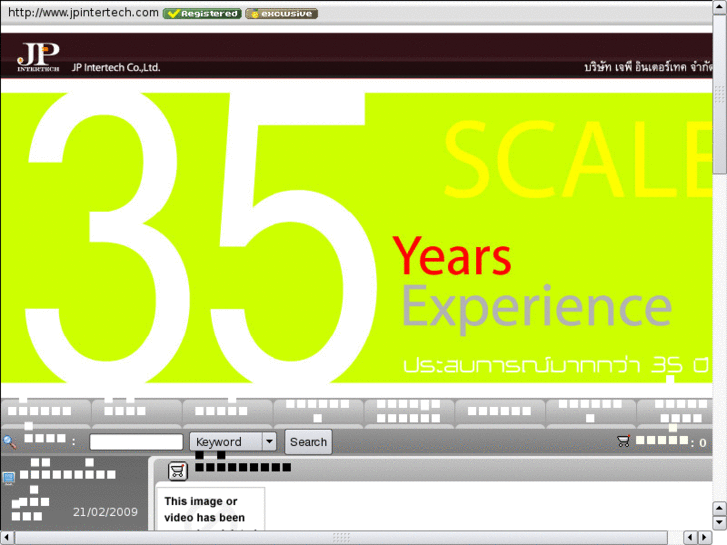Click the date 21/02/2009

105,512
